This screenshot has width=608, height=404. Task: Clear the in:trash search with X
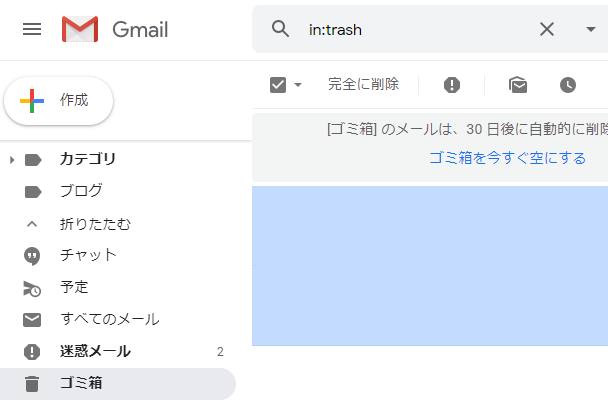coord(547,29)
